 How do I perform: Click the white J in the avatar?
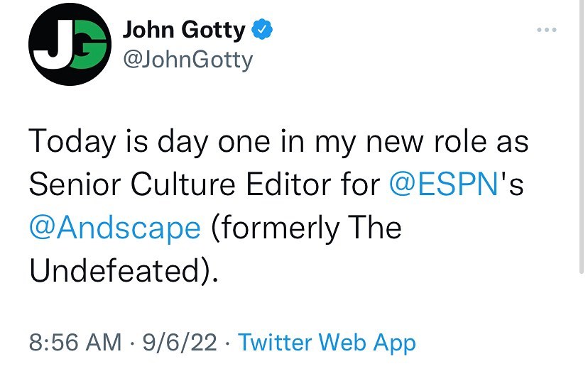50,43
